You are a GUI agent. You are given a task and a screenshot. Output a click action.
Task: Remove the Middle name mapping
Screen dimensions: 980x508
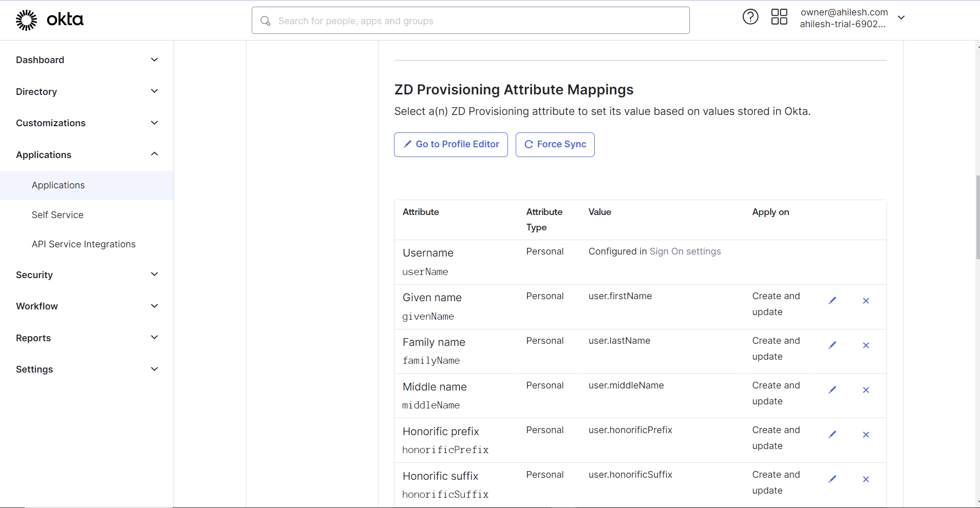click(x=865, y=390)
